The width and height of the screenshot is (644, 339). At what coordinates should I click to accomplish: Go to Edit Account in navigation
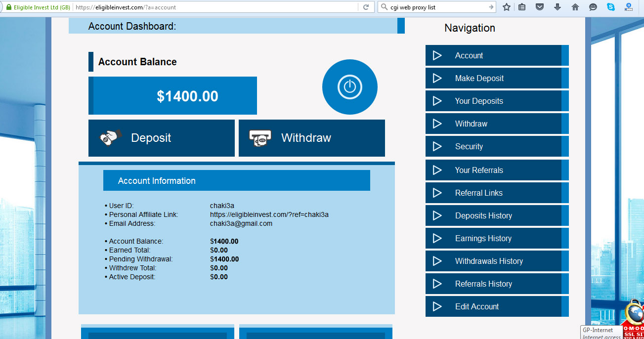pos(476,306)
